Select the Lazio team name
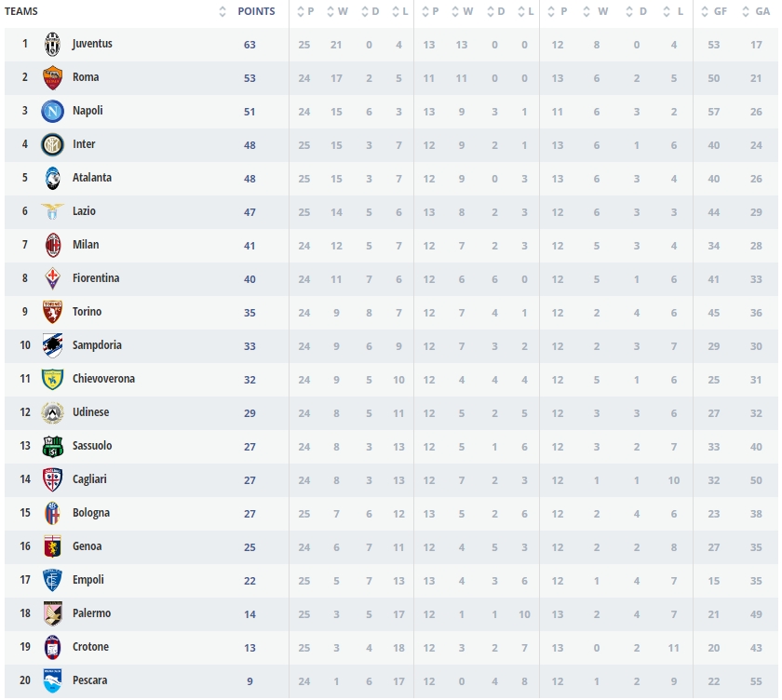 84,211
